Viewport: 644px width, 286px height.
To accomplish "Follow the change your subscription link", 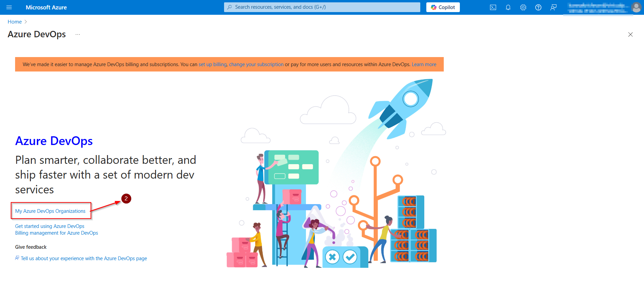I will pos(256,64).
